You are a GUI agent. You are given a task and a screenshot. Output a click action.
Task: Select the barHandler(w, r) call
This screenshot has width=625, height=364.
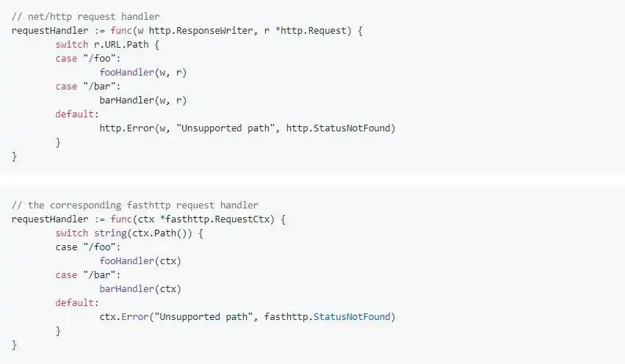click(138, 100)
